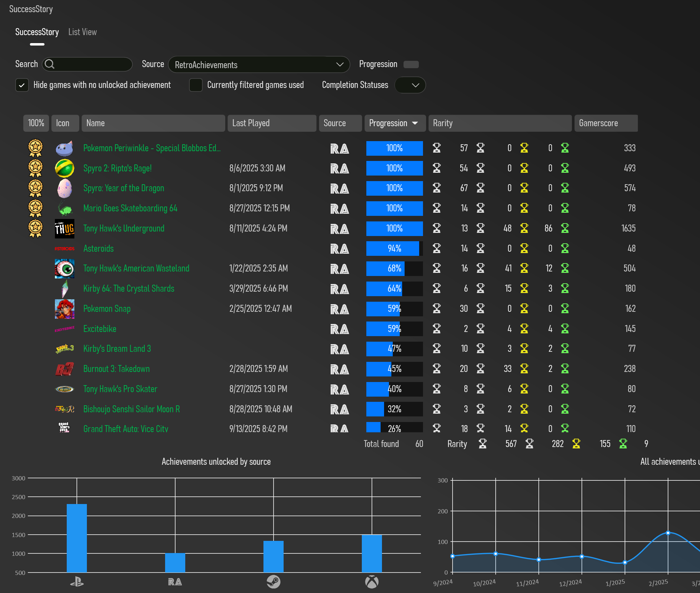Open the RetroAchievements source dropdown
Screen dimensions: 700x593
tap(259, 65)
